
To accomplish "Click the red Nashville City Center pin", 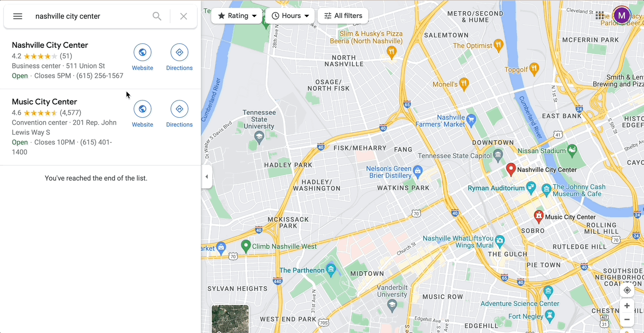I will pyautogui.click(x=511, y=169).
